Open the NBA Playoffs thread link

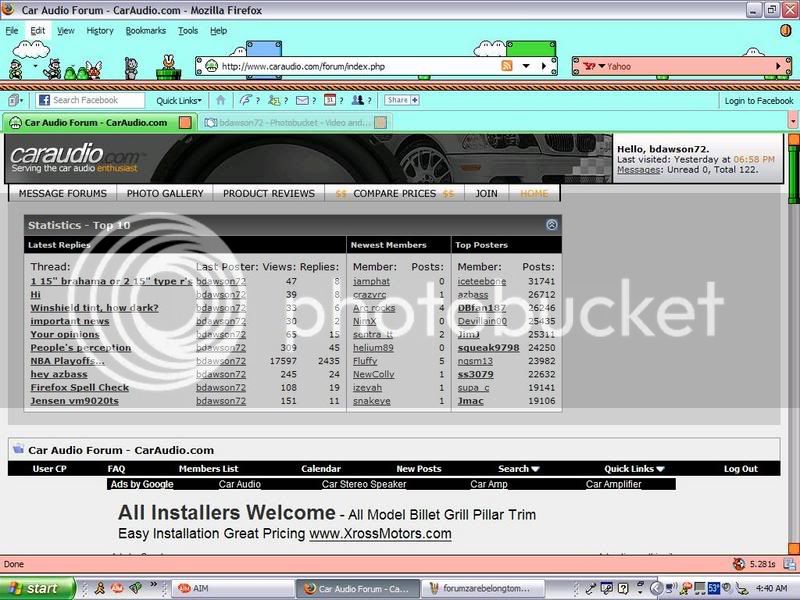click(x=67, y=361)
